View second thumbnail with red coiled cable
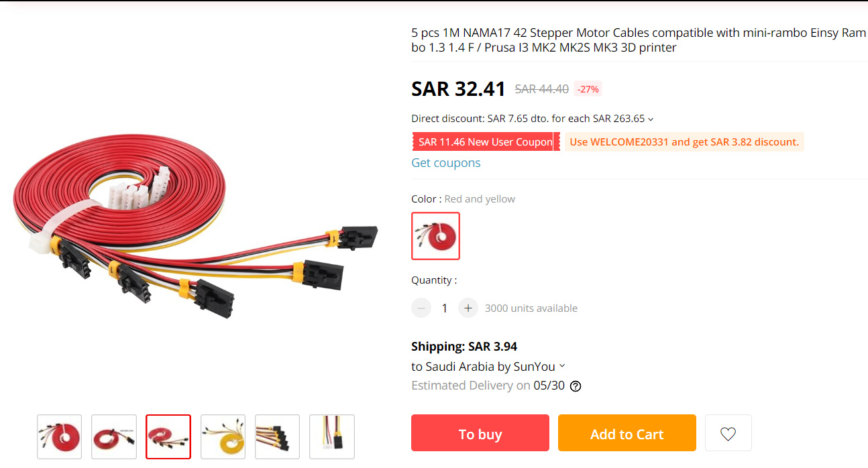 (114, 437)
